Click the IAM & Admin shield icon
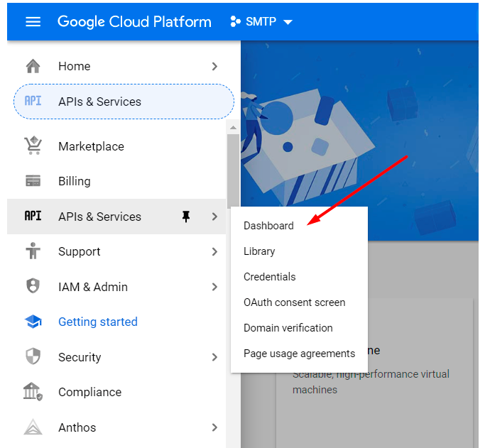Screen dimensions: 485x448 (33, 287)
